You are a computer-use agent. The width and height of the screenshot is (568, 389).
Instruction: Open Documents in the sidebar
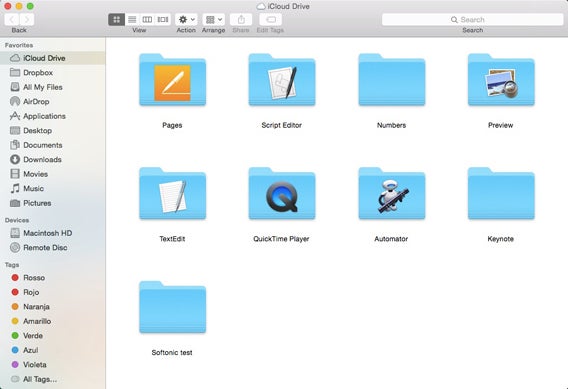click(x=53, y=145)
